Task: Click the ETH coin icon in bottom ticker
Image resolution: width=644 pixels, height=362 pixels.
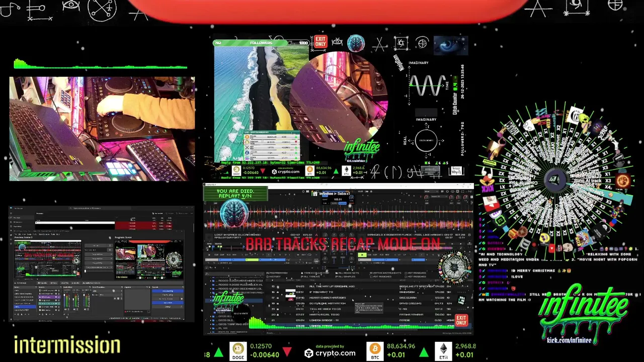Action: click(x=443, y=350)
